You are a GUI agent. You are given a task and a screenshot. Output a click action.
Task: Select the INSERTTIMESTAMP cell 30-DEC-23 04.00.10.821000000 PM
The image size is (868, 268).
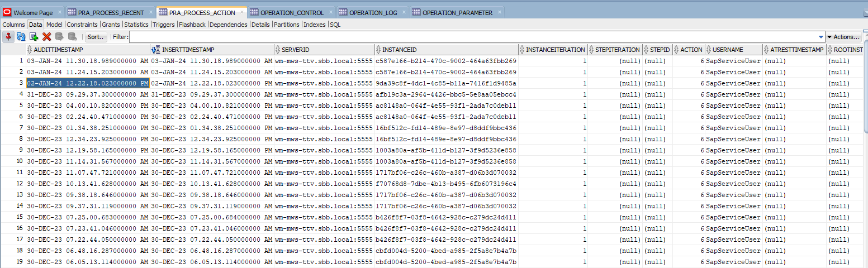(212, 106)
